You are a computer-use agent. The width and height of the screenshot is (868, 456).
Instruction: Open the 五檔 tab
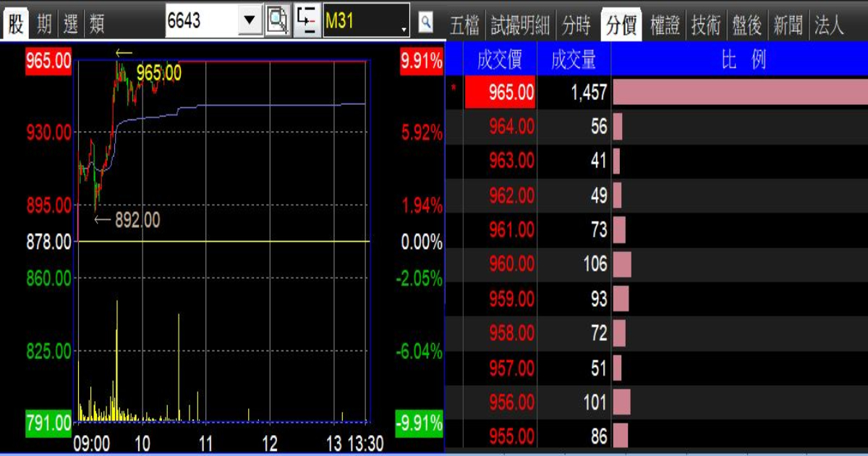464,26
